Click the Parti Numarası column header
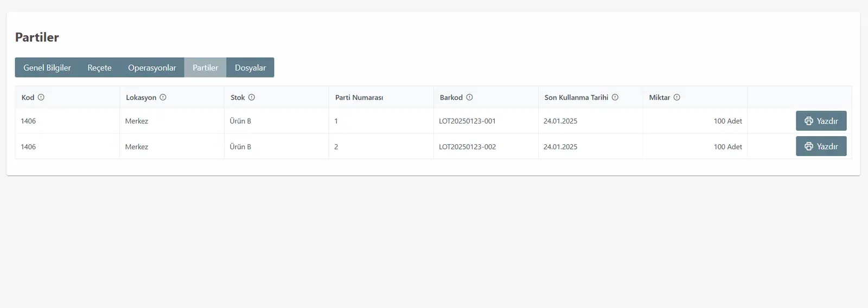 coord(359,98)
